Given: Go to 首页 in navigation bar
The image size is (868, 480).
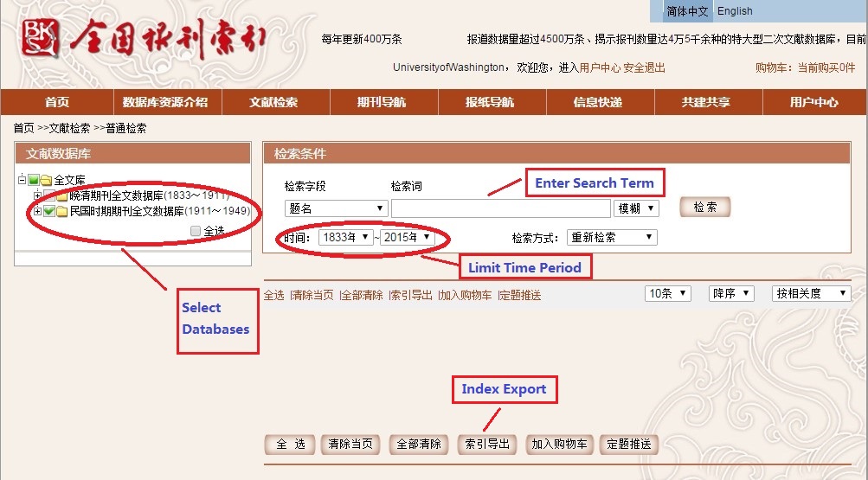Looking at the screenshot, I should coord(57,102).
